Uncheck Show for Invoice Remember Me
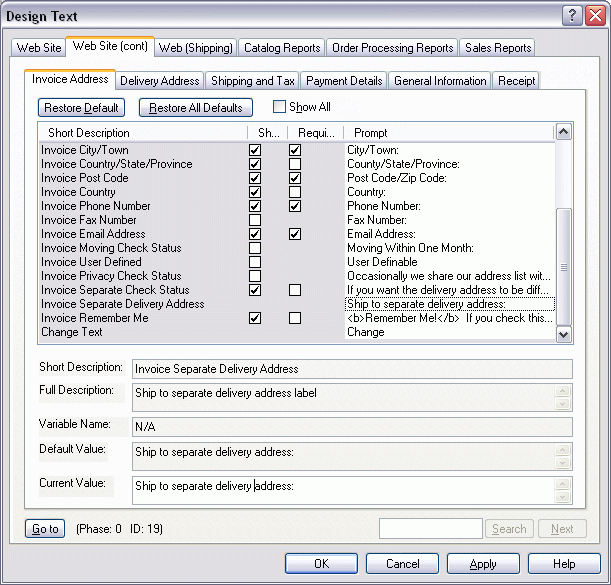 [x=255, y=318]
